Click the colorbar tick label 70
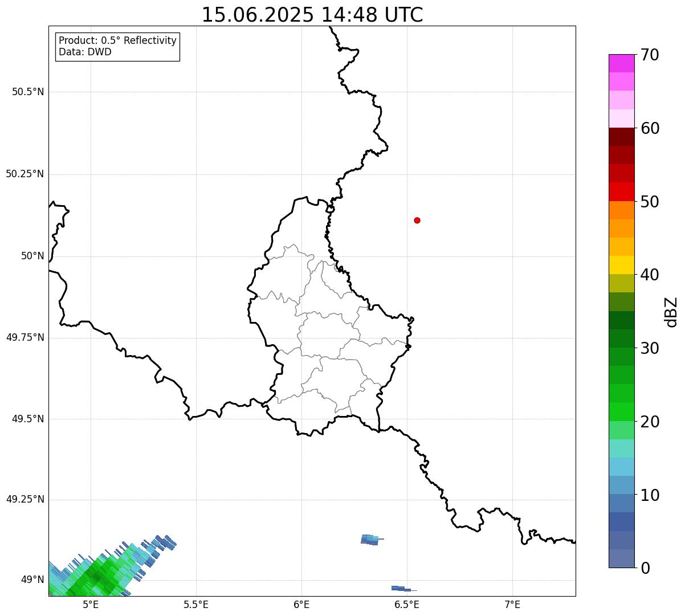The height and width of the screenshot is (616, 685). pos(650,55)
